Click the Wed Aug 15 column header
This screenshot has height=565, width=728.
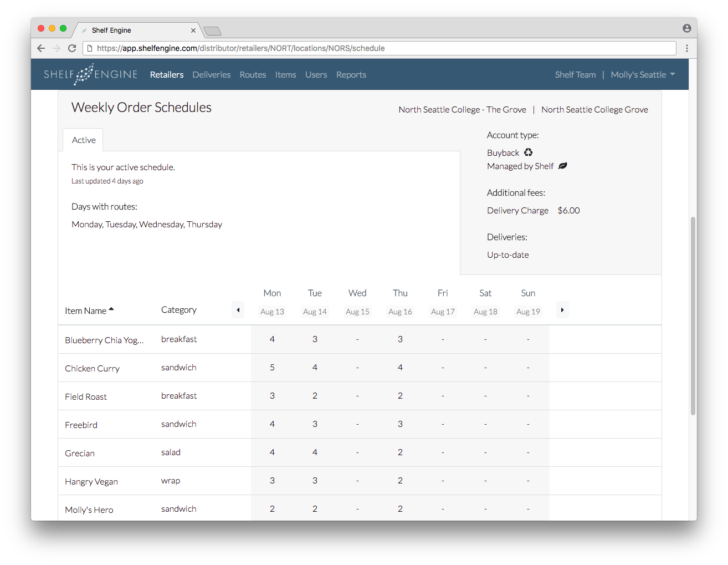[357, 302]
